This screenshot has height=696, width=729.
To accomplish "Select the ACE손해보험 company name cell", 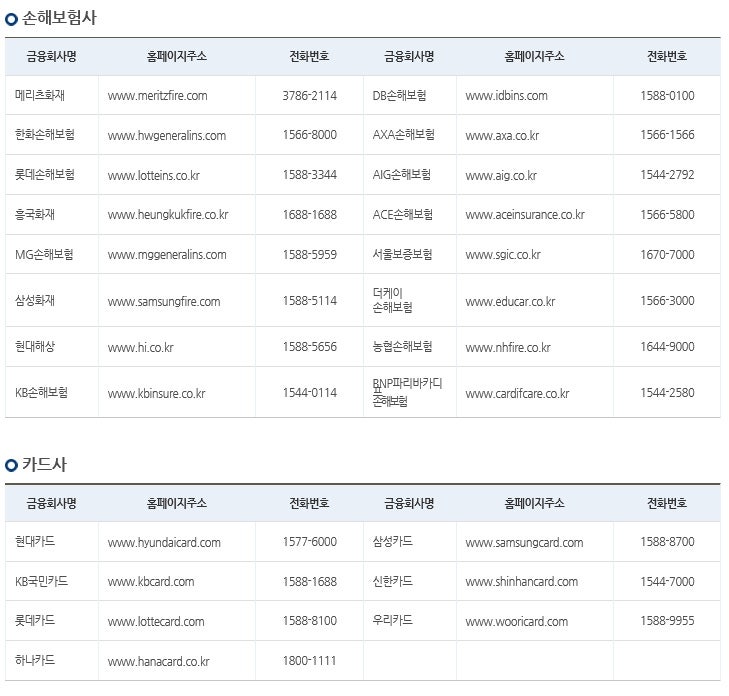I will pos(410,214).
